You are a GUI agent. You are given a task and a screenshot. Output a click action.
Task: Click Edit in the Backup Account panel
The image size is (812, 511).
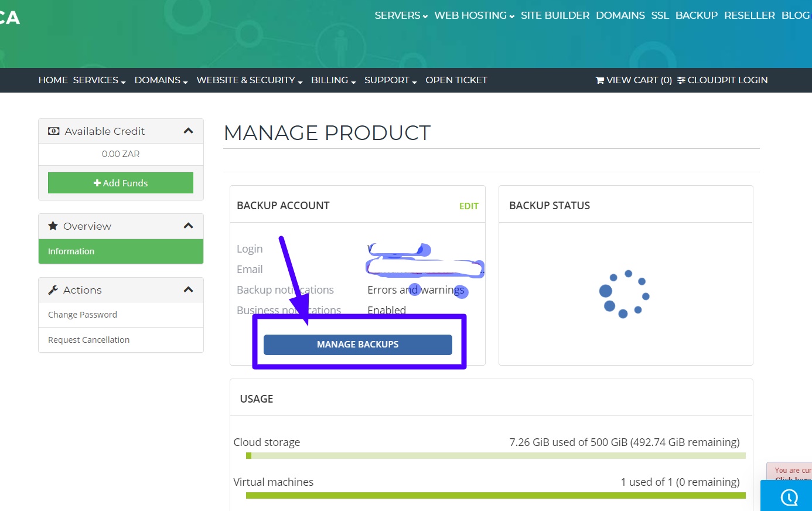point(469,206)
